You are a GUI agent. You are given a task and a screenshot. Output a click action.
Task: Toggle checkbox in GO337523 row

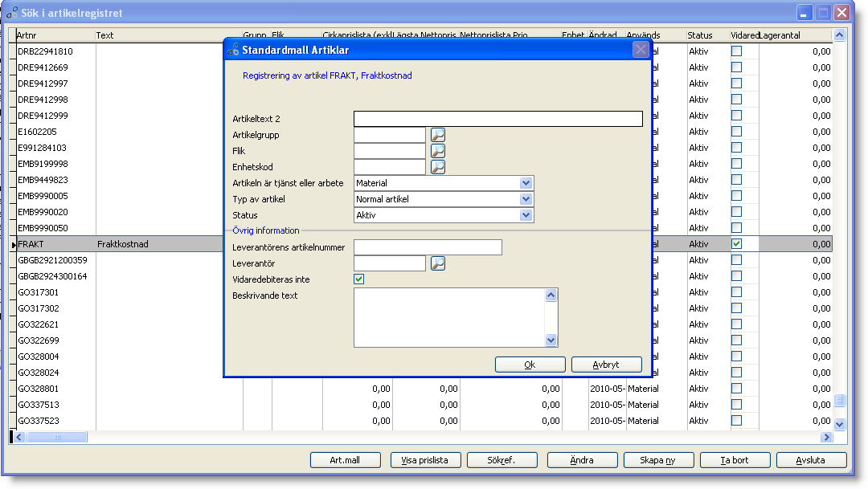[736, 421]
